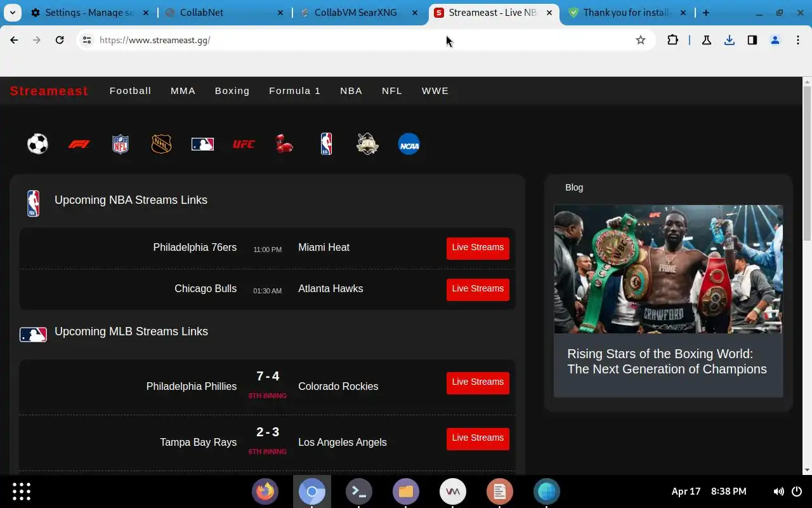Open the Formula 1 menu item
Viewport: 812px width, 508px height.
click(x=294, y=91)
